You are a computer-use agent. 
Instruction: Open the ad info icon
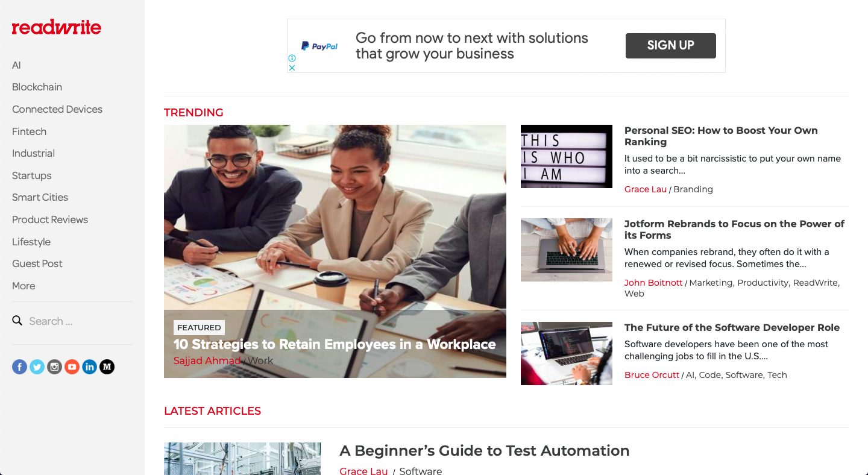click(x=292, y=58)
